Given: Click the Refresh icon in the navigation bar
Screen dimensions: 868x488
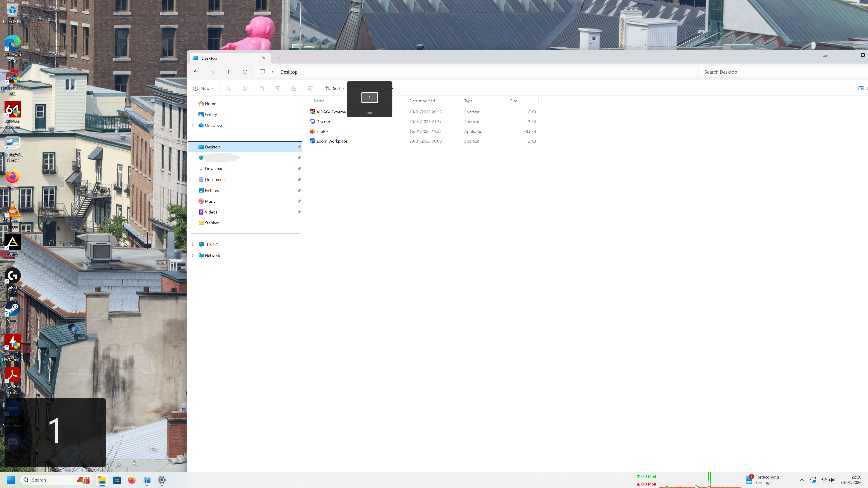Looking at the screenshot, I should [x=245, y=72].
